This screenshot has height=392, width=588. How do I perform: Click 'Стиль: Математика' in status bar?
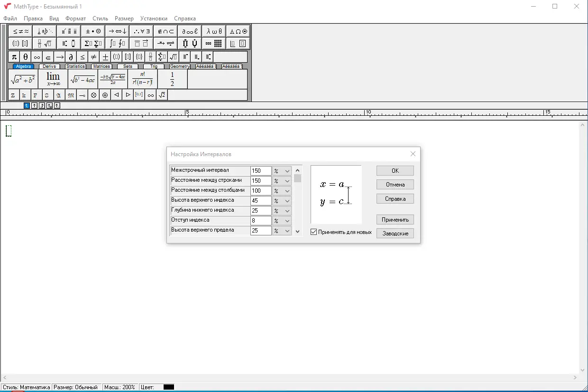[x=27, y=387]
